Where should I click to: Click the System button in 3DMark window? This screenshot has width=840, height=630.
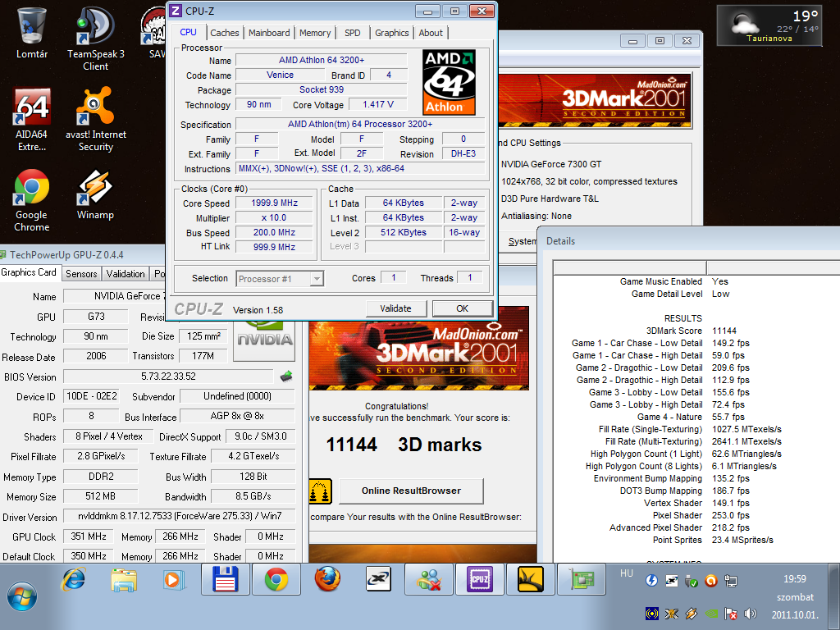click(x=522, y=242)
